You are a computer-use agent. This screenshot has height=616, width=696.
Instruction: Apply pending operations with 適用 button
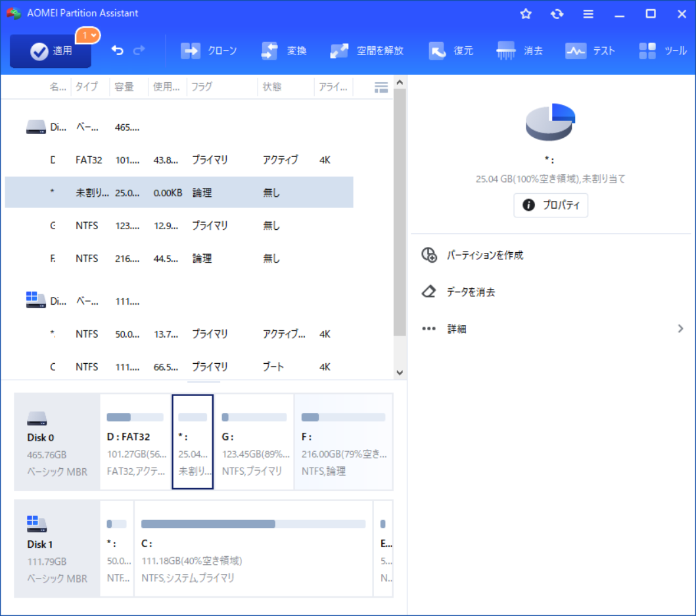(51, 51)
